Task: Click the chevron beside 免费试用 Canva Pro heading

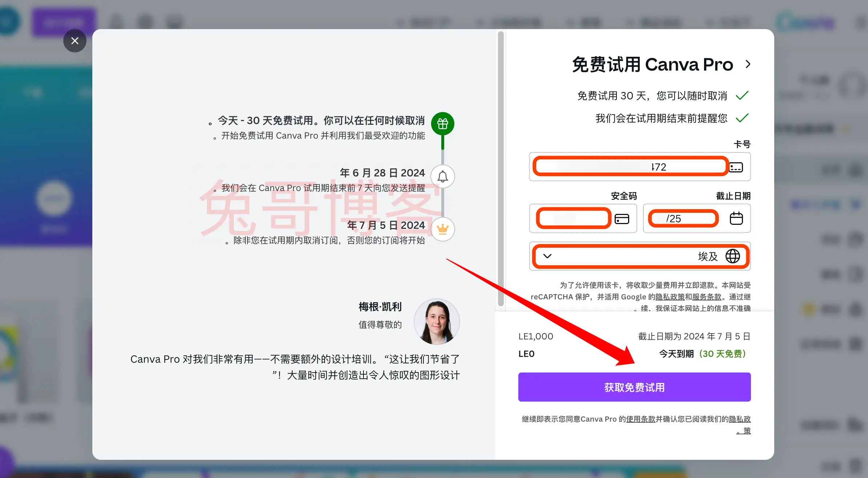Action: coord(748,64)
